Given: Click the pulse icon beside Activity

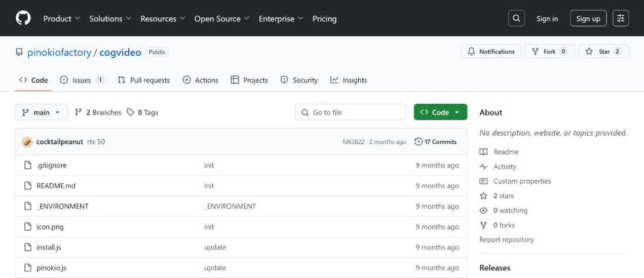Looking at the screenshot, I should coord(483,167).
